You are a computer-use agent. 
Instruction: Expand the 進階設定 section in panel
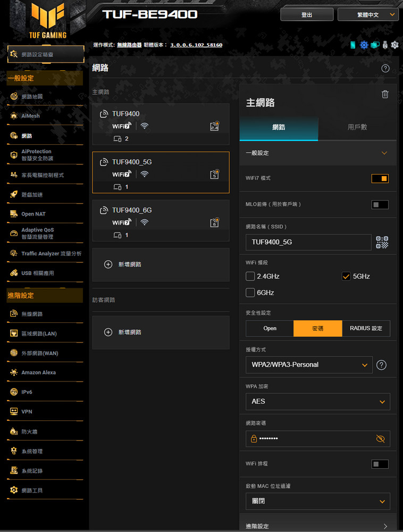317,526
